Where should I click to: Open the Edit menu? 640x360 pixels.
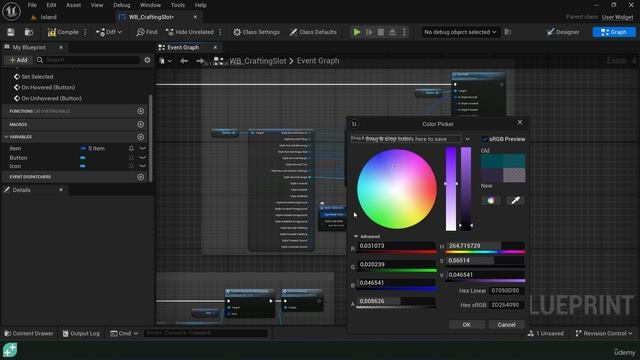click(x=51, y=5)
